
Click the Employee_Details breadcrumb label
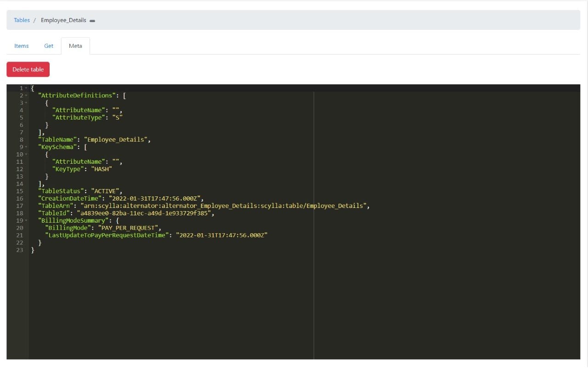point(63,20)
